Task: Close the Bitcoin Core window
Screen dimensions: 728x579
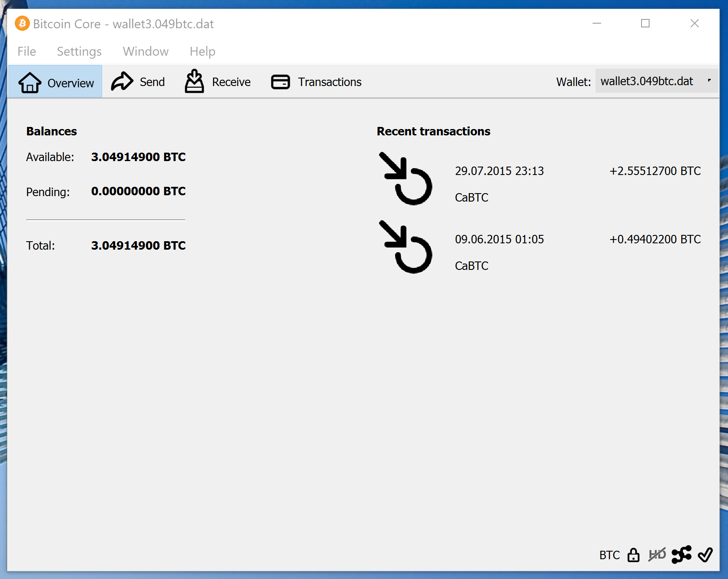Action: pos(695,23)
